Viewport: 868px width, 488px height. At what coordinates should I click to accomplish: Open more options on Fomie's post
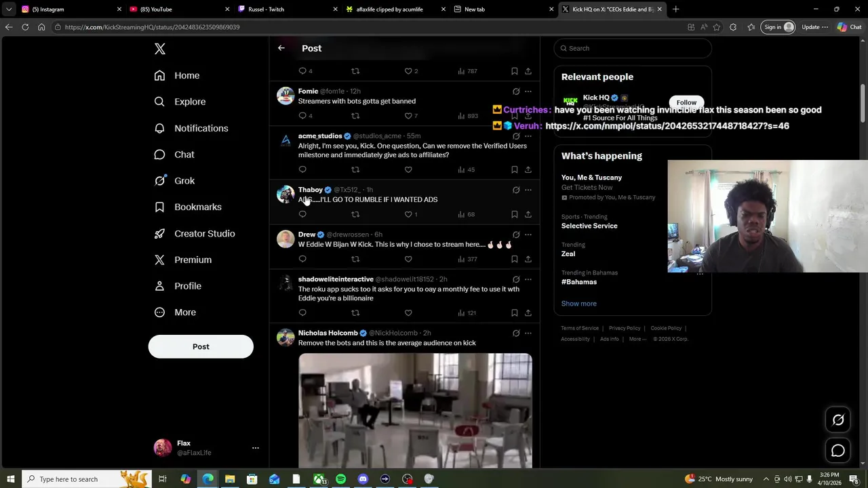(x=528, y=91)
